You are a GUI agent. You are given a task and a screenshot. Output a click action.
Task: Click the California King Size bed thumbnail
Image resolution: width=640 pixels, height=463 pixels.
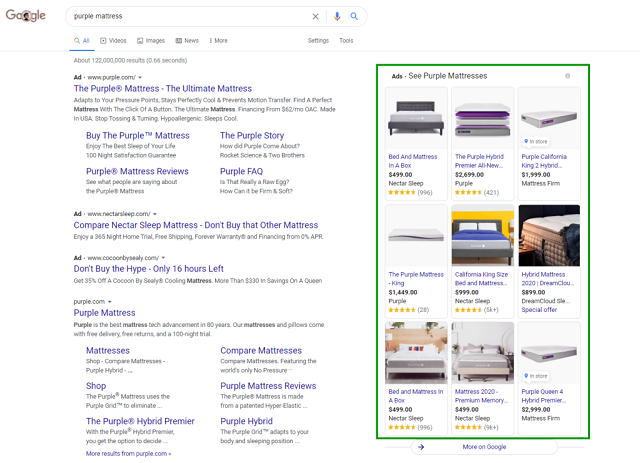click(482, 237)
